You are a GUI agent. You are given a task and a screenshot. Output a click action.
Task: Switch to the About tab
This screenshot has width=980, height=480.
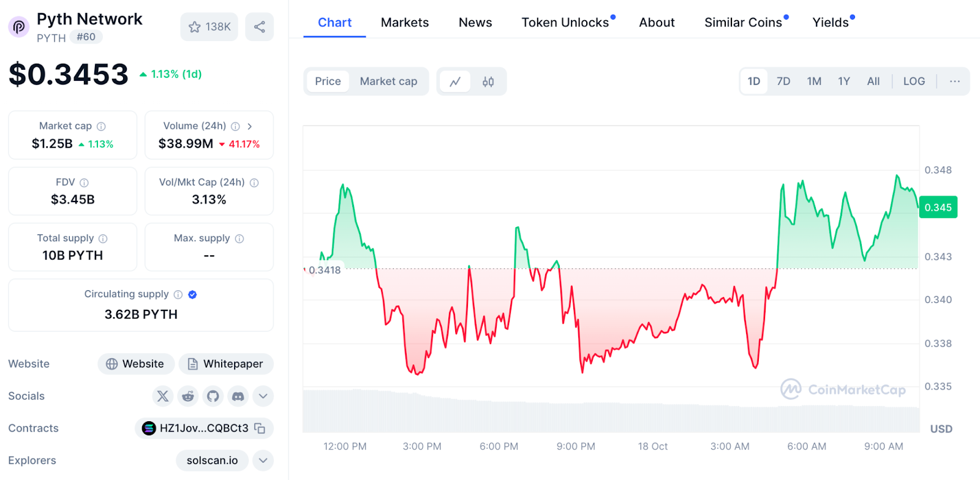(657, 23)
